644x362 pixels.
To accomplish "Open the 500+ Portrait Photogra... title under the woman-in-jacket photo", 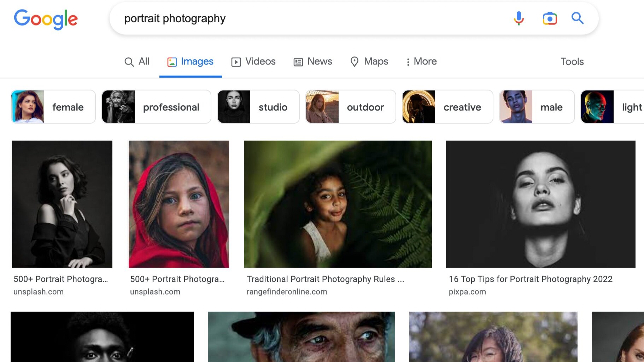I will pyautogui.click(x=61, y=279).
